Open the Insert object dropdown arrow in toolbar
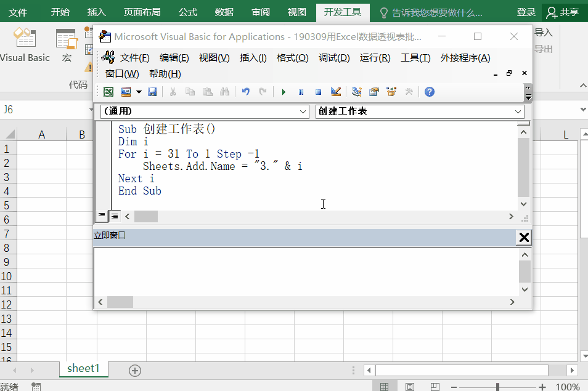 [x=139, y=92]
